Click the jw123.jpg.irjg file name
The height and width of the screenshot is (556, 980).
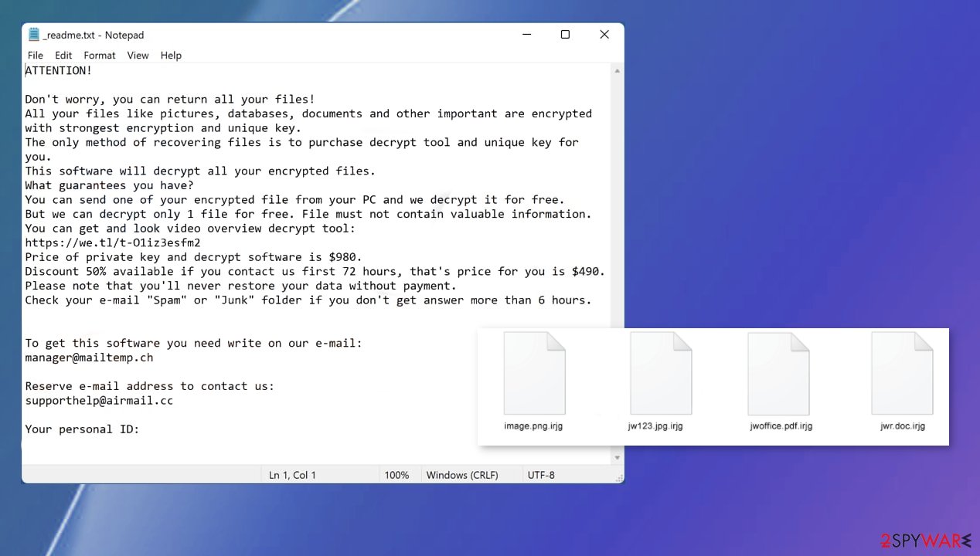point(655,425)
